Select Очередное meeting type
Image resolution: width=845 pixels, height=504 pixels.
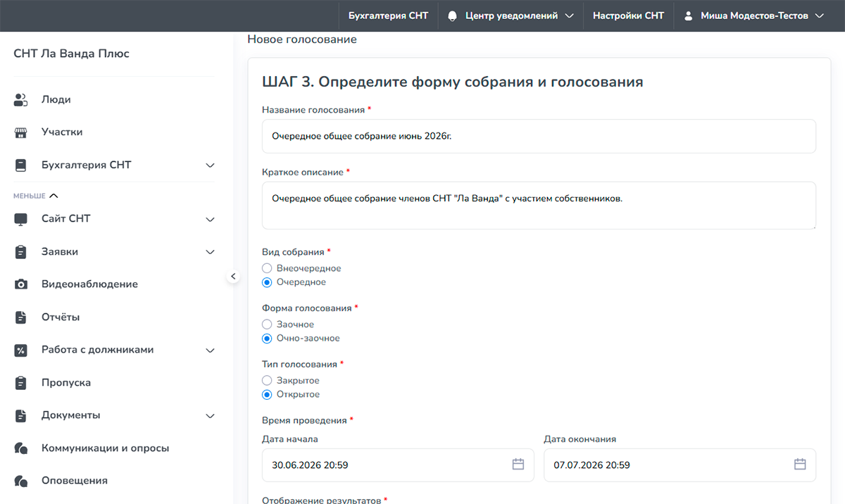(x=266, y=282)
